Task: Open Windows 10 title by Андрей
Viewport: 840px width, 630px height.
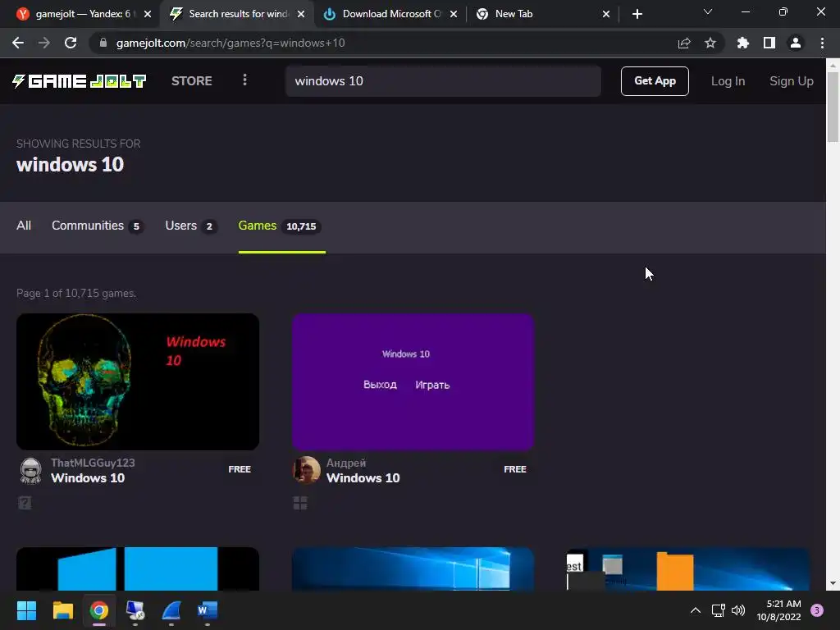Action: coord(363,478)
